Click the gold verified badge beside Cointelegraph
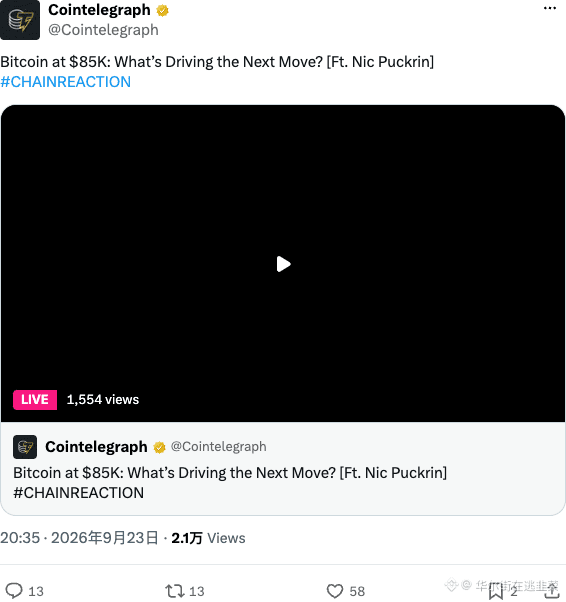 162,10
